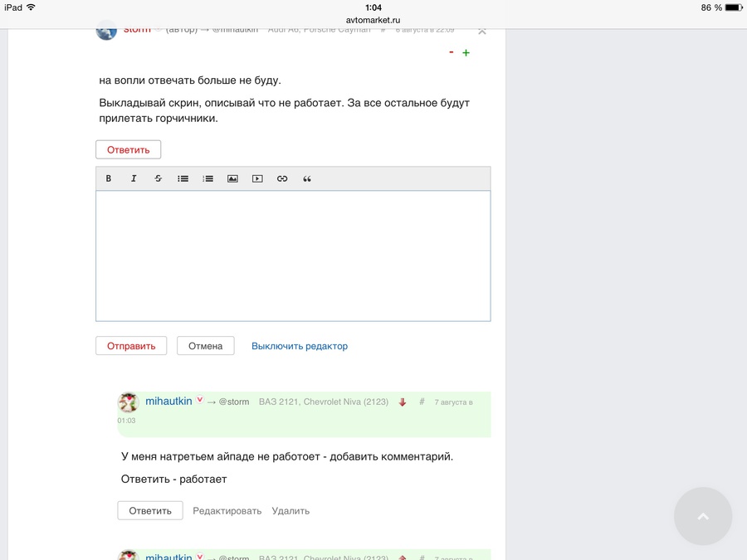Click Ответить under mihautkin's 01:03 comment

150,510
